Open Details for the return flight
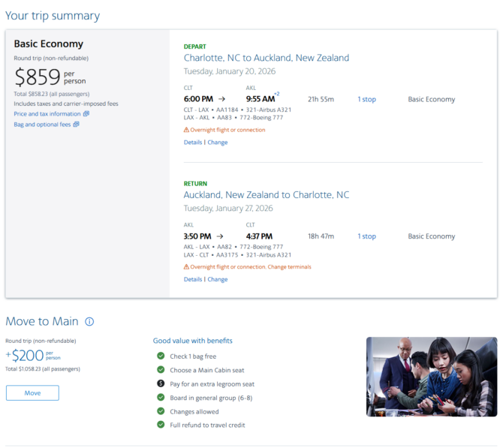The height and width of the screenshot is (448, 503). [192, 279]
